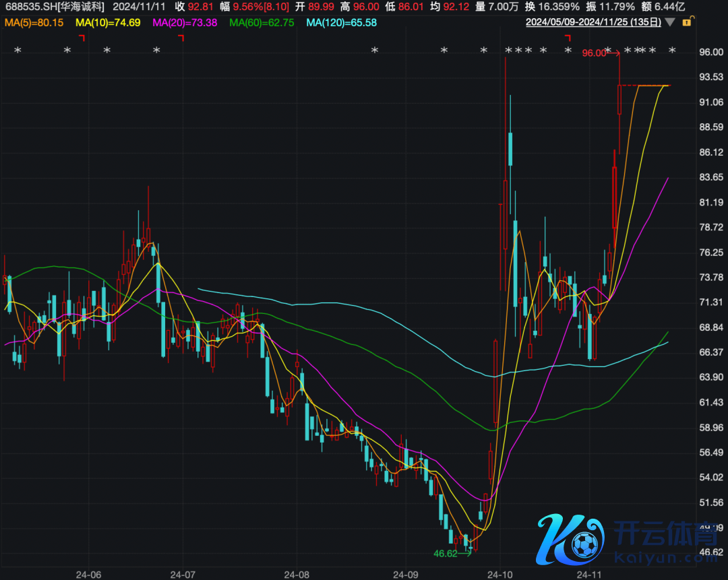Click the orange lock icon
The height and width of the screenshot is (580, 728).
687,22
